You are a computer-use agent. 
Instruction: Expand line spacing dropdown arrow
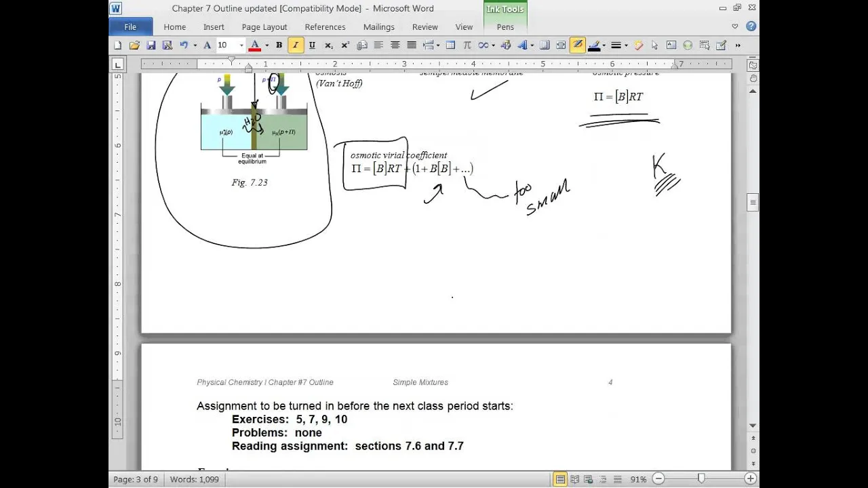pyautogui.click(x=438, y=45)
